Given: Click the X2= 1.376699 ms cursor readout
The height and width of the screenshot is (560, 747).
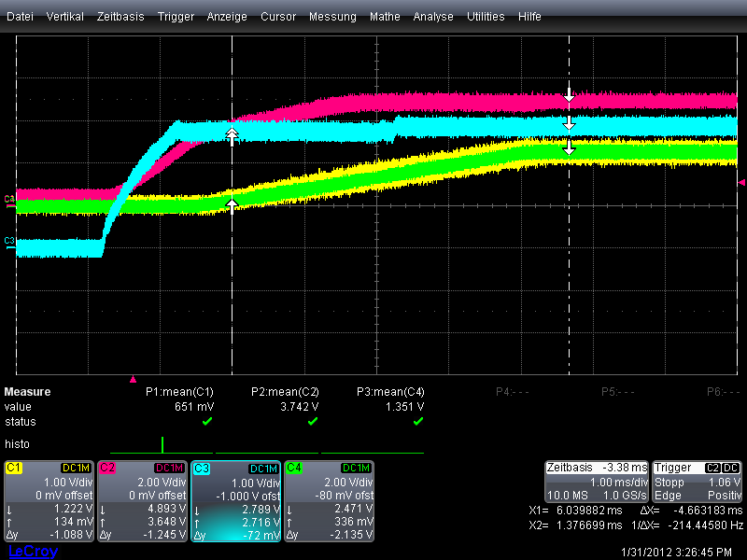Looking at the screenshot, I should [x=576, y=525].
